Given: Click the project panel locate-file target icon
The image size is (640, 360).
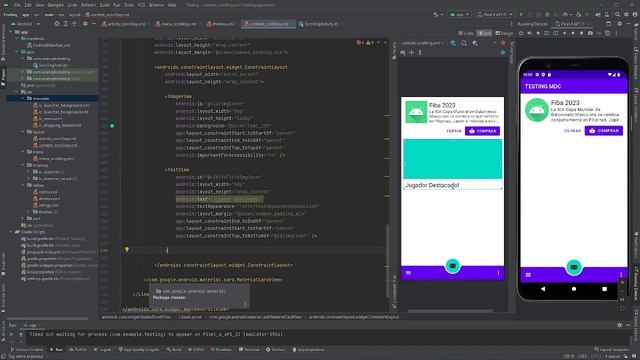Looking at the screenshot, I should (x=57, y=24).
